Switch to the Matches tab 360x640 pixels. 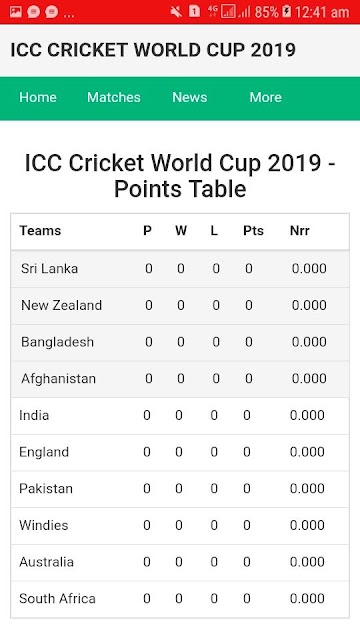(x=114, y=97)
